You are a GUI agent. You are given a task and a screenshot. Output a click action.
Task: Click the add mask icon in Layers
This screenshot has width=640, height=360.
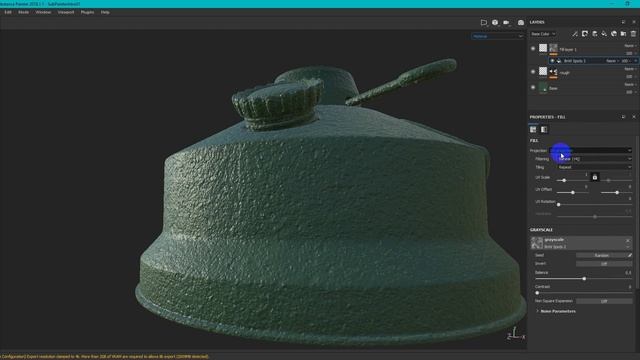click(x=585, y=34)
